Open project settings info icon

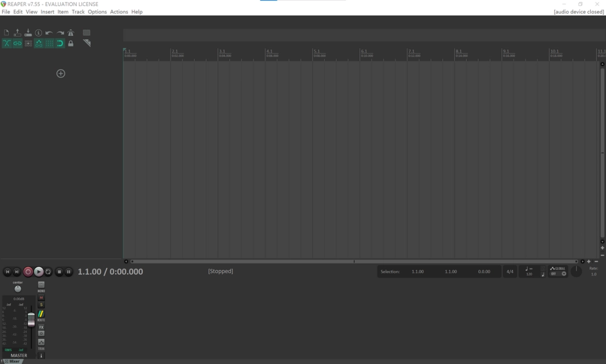39,33
